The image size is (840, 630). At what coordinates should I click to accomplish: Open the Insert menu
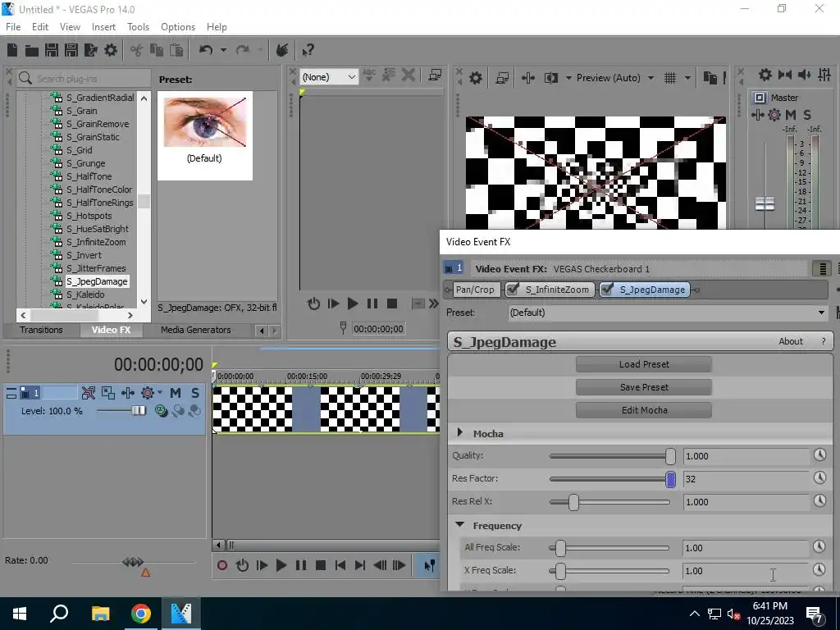click(x=103, y=27)
